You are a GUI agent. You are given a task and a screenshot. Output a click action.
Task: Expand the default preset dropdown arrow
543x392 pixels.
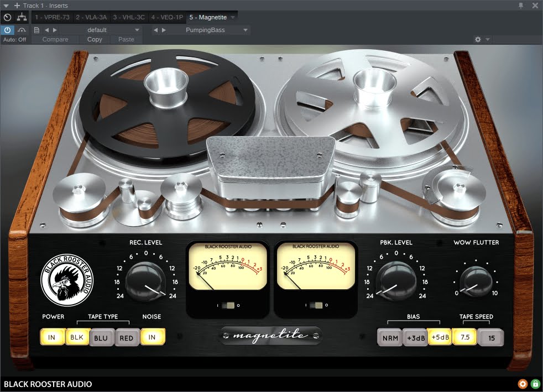click(137, 30)
